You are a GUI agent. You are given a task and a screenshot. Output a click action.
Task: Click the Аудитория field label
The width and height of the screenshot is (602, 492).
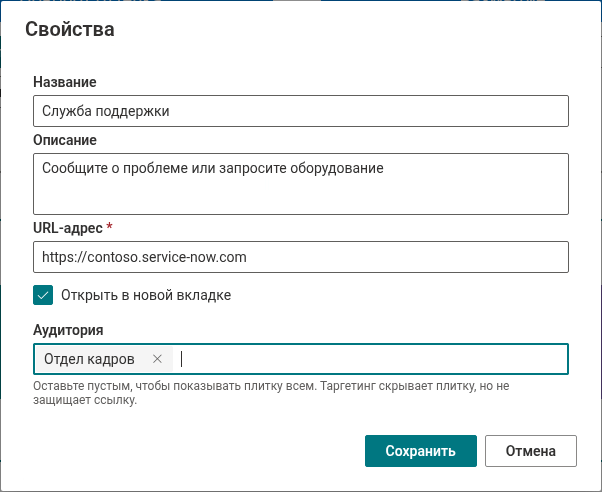pyautogui.click(x=68, y=330)
